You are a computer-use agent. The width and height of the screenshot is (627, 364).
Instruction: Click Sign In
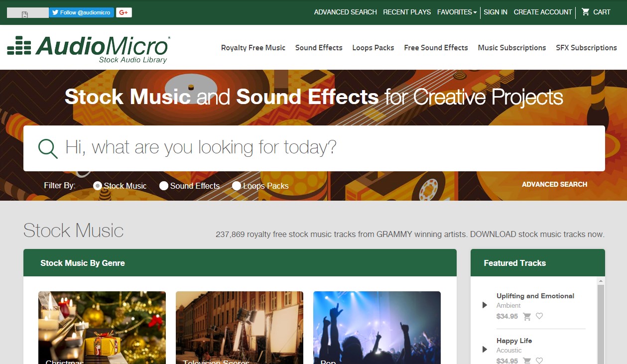pos(496,12)
